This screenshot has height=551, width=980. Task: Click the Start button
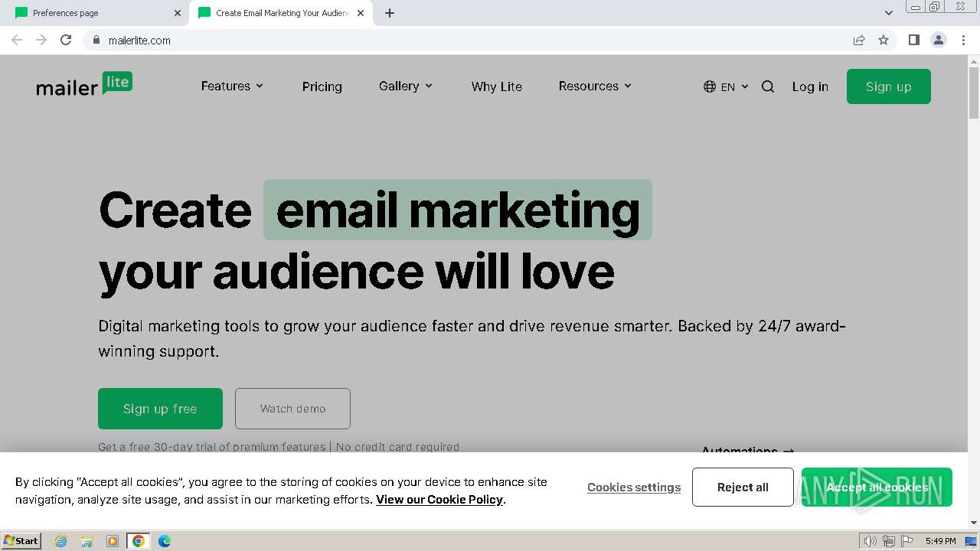[21, 541]
